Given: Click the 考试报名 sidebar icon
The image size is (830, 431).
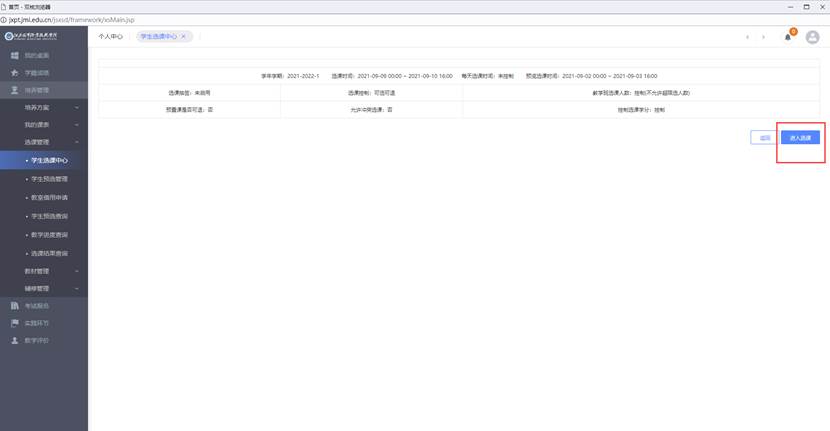Looking at the screenshot, I should tap(14, 305).
